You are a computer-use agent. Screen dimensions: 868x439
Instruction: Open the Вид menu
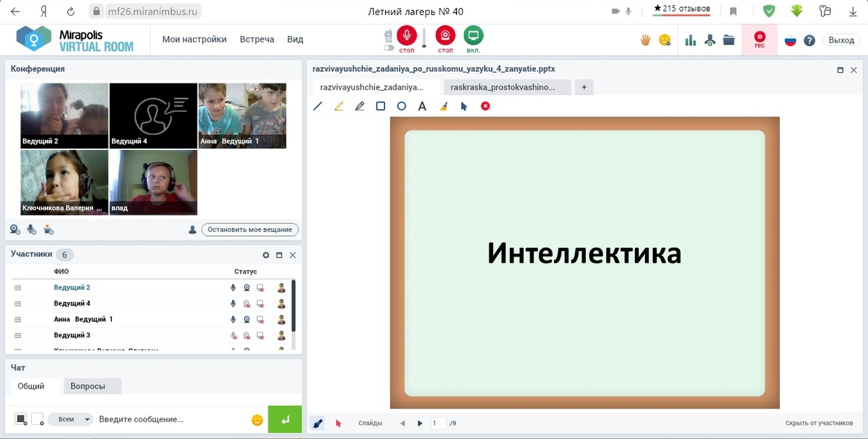click(295, 39)
